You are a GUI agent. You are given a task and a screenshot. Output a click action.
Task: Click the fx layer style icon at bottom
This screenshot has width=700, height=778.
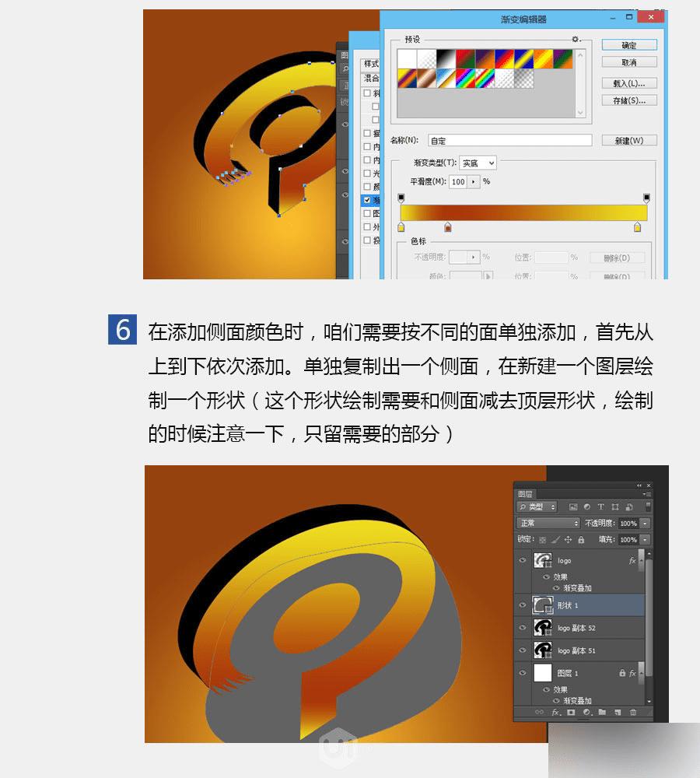coord(557,712)
